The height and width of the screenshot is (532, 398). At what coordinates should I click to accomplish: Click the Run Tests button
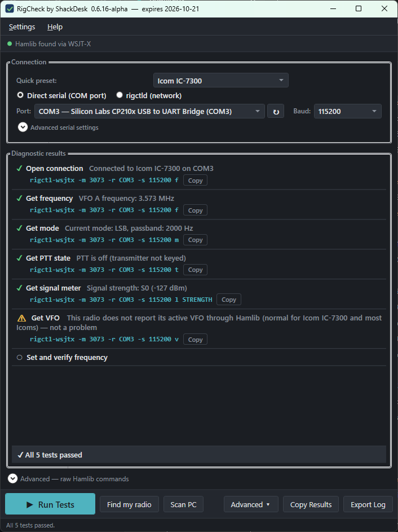click(x=50, y=504)
